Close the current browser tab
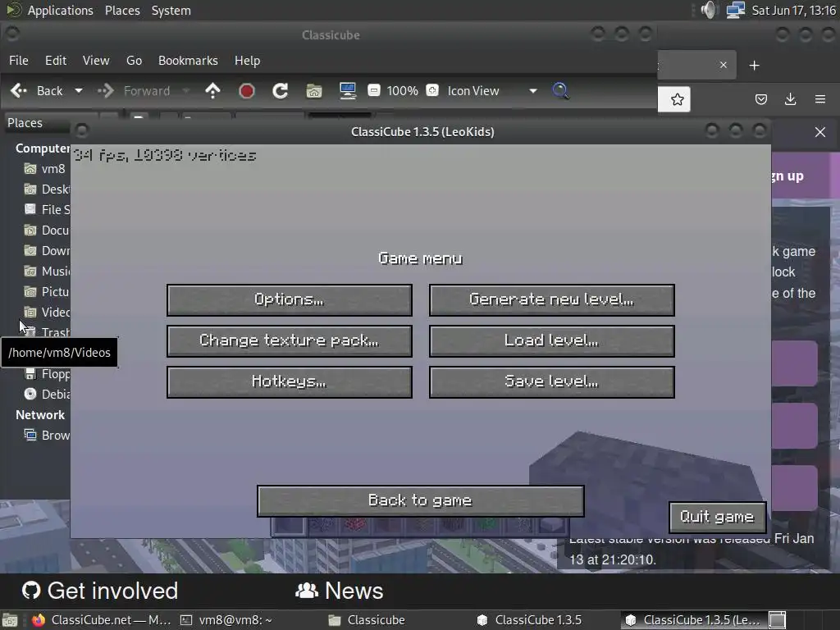This screenshot has width=840, height=630. click(724, 65)
